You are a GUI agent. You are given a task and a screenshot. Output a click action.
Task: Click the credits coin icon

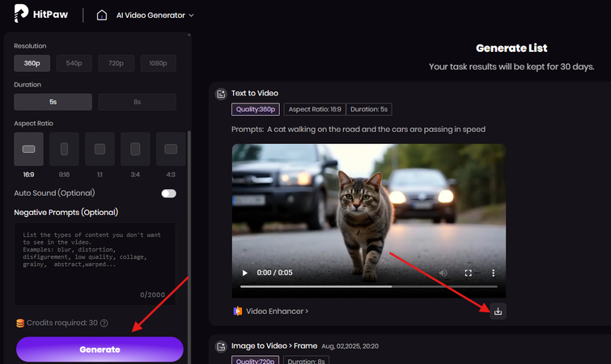tap(20, 323)
